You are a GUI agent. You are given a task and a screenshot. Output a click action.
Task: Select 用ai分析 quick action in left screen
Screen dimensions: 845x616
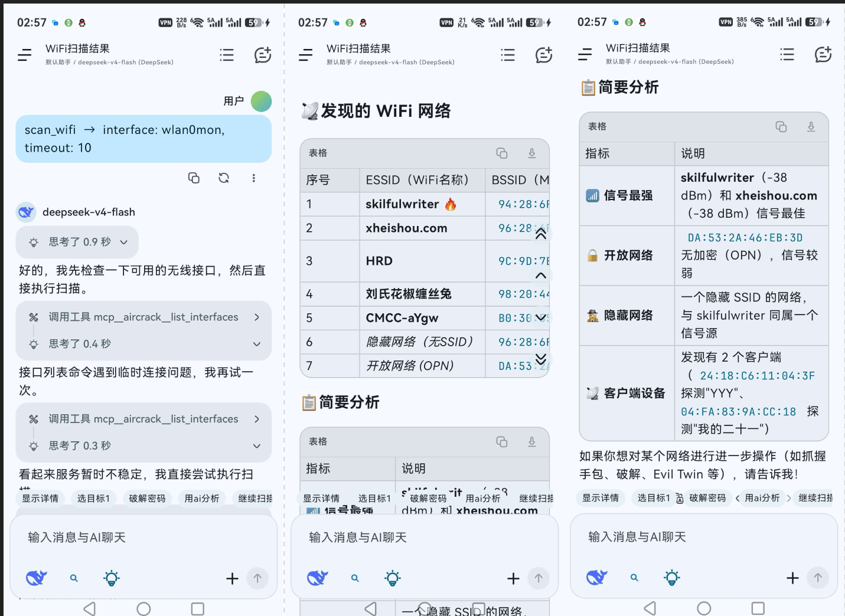pos(202,499)
